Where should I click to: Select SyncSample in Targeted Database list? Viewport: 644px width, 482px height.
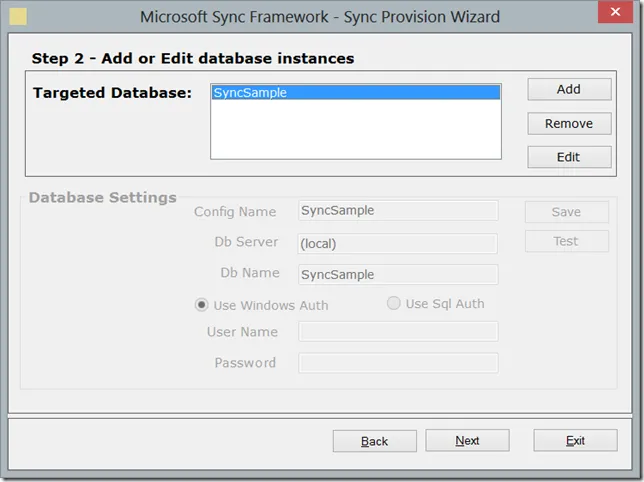pos(355,93)
